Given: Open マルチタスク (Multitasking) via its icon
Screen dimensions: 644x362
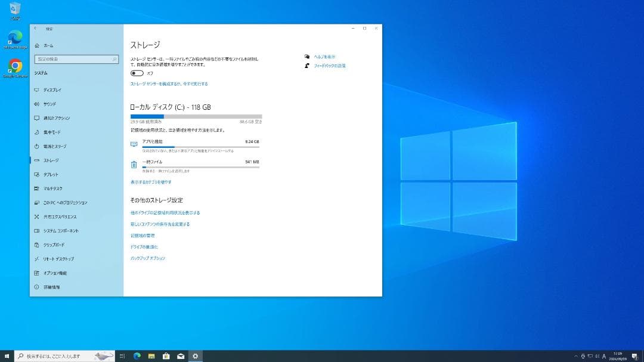Looking at the screenshot, I should [x=37, y=188].
